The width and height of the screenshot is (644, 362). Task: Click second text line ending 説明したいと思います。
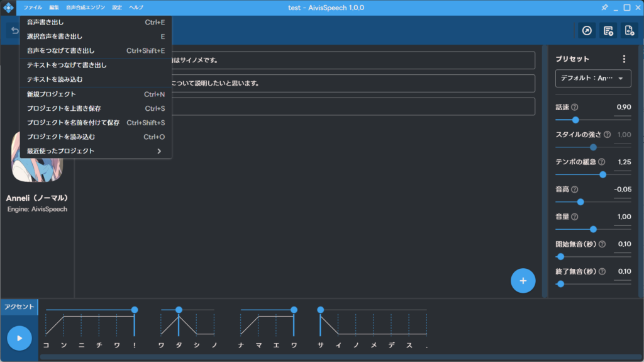click(353, 83)
